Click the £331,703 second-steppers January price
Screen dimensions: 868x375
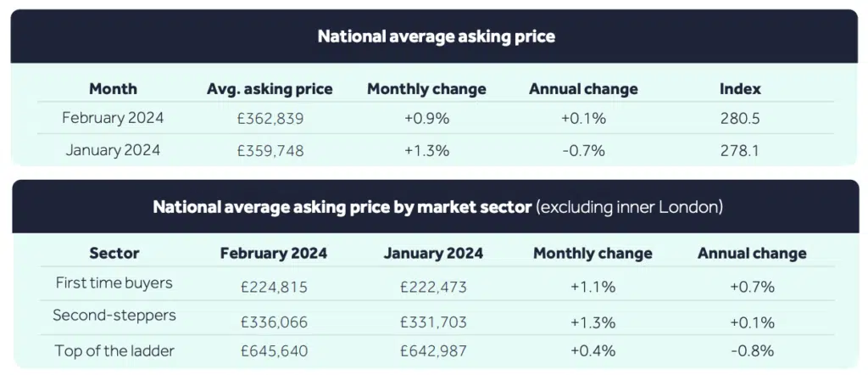pos(433,322)
